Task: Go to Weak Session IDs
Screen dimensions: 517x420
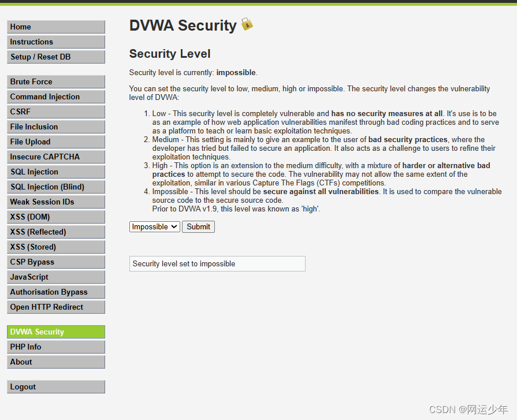Action: [55, 202]
